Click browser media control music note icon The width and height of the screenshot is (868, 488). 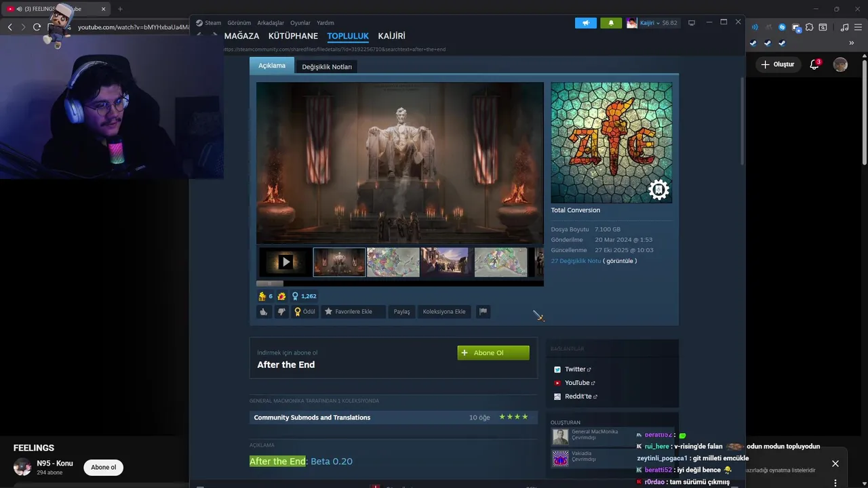pos(844,27)
